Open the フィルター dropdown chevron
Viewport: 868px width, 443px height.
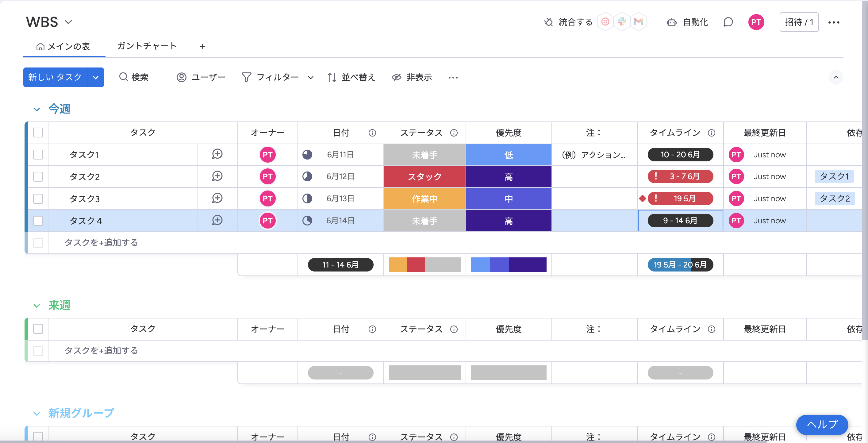[x=311, y=78]
